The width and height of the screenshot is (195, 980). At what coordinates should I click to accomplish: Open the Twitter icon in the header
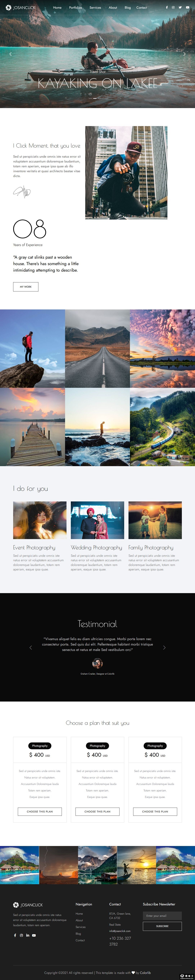click(x=180, y=8)
